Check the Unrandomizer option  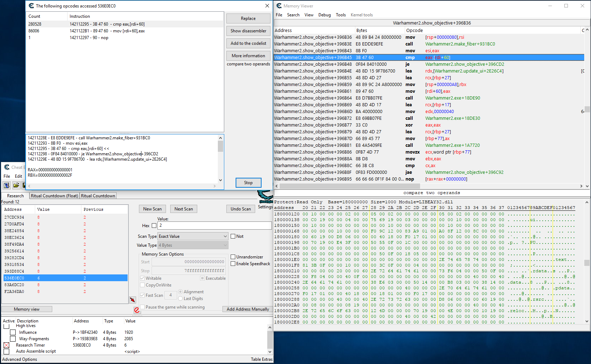(x=233, y=257)
